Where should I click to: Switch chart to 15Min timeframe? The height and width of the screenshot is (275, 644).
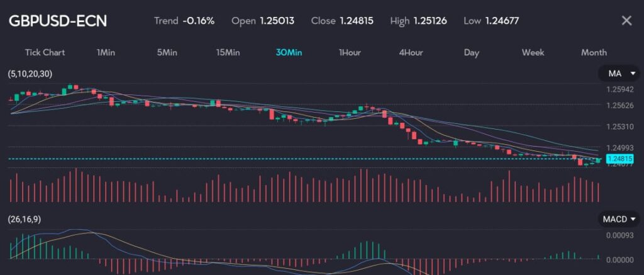pyautogui.click(x=228, y=52)
